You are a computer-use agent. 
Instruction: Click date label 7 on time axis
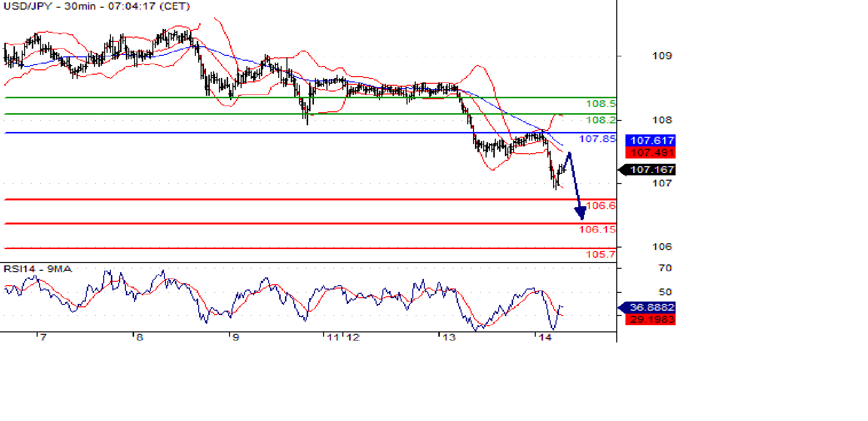[x=43, y=337]
